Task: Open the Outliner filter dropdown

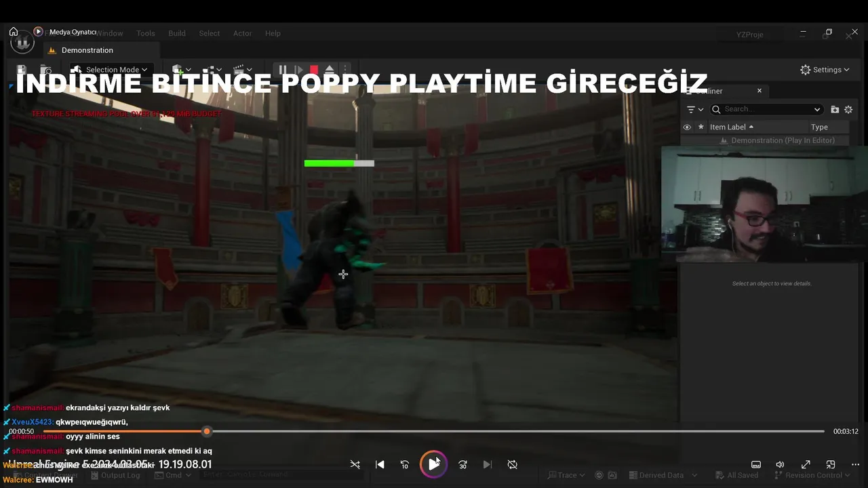Action: [695, 109]
